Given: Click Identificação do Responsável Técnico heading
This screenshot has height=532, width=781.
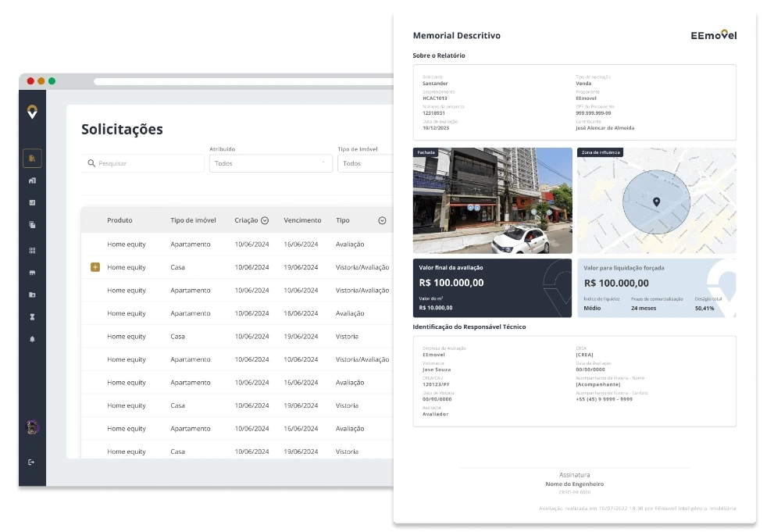Looking at the screenshot, I should click(x=469, y=327).
